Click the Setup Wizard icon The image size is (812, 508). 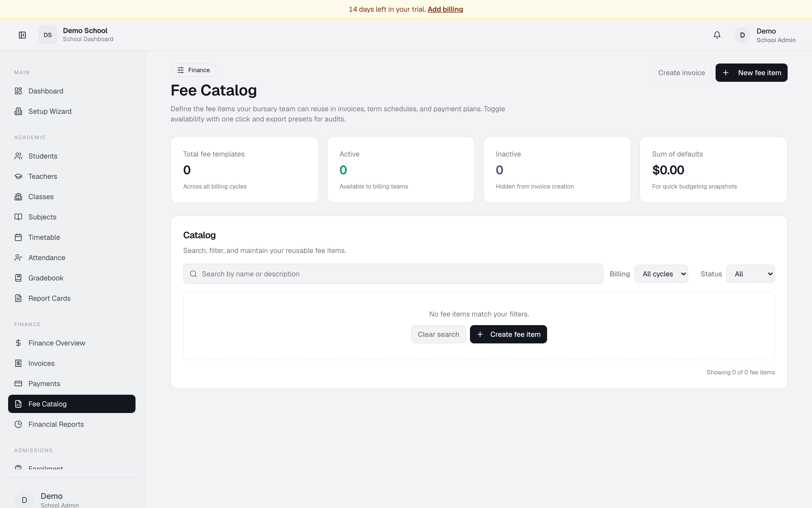pyautogui.click(x=18, y=111)
